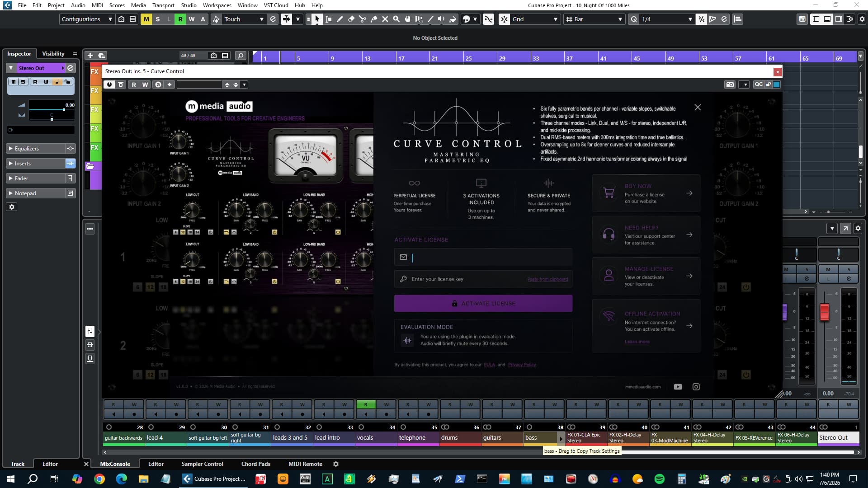Open the Inspector settings gear

[x=12, y=207]
